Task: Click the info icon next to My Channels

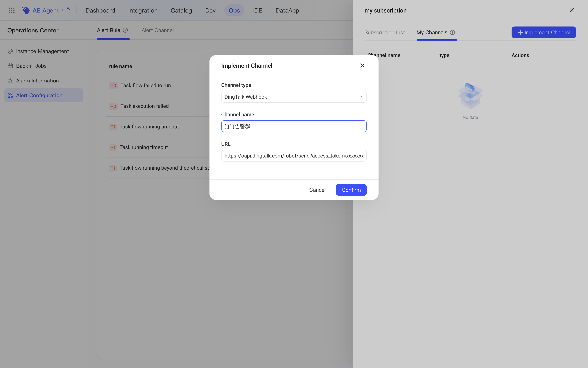Action: tap(452, 32)
